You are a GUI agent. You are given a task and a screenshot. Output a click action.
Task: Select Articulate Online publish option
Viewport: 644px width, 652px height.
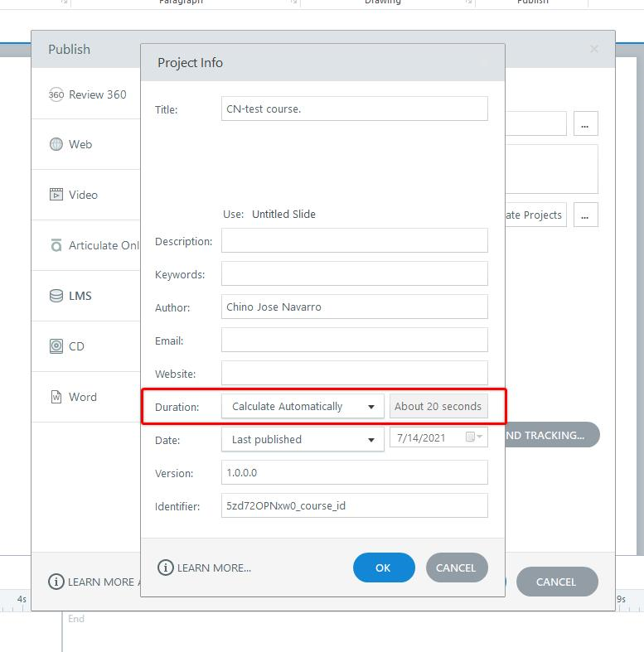86,245
